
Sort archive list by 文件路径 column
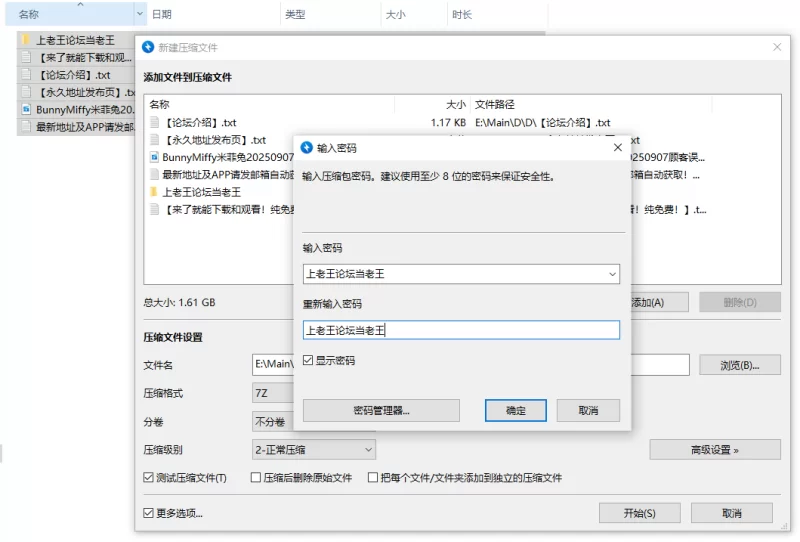[591, 105]
